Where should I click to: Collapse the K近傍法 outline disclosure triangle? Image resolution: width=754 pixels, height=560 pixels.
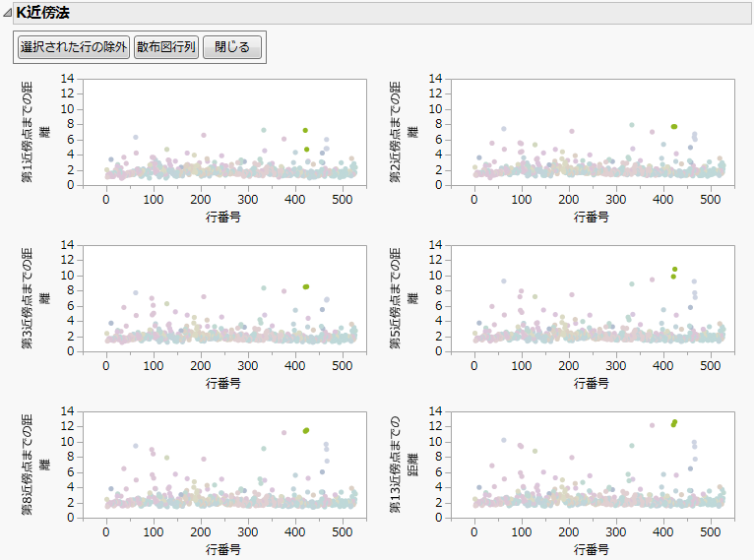click(x=7, y=13)
